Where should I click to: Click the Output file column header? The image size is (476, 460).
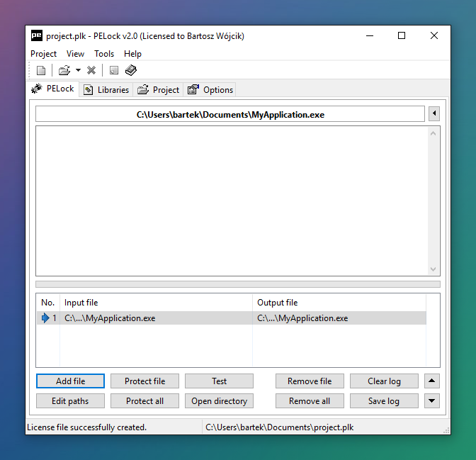click(339, 303)
